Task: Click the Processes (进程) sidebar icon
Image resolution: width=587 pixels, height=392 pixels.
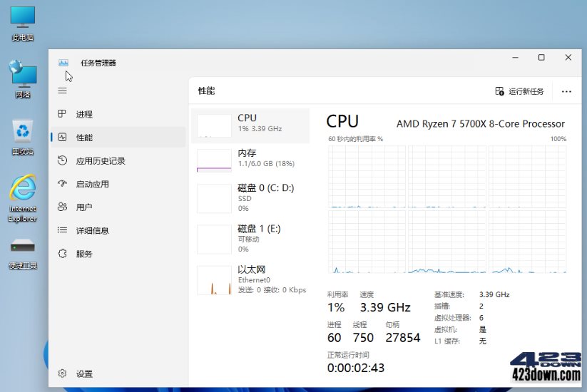Action: [x=62, y=114]
